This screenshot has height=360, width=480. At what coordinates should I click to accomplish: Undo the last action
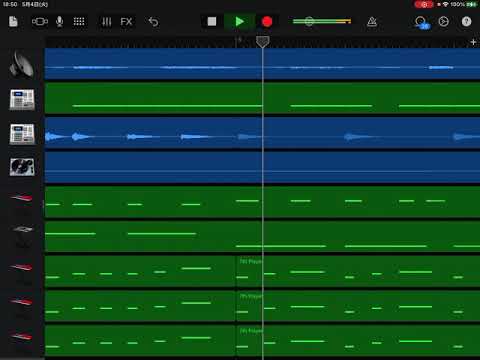pos(153,22)
